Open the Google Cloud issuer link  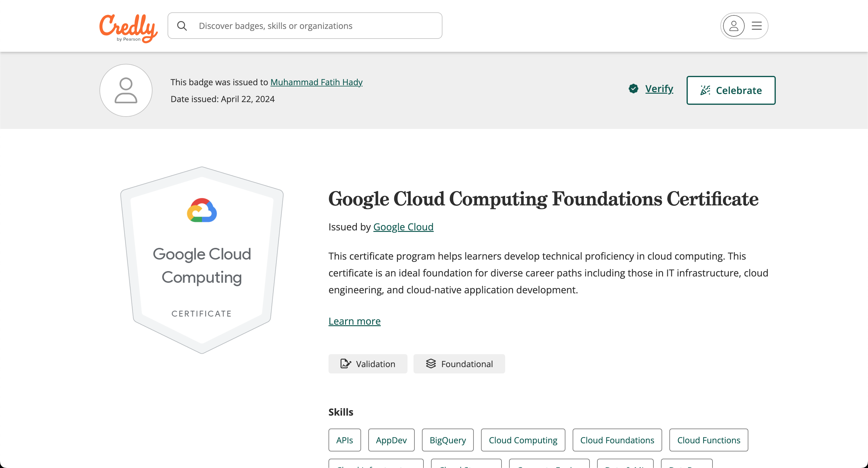pos(403,227)
